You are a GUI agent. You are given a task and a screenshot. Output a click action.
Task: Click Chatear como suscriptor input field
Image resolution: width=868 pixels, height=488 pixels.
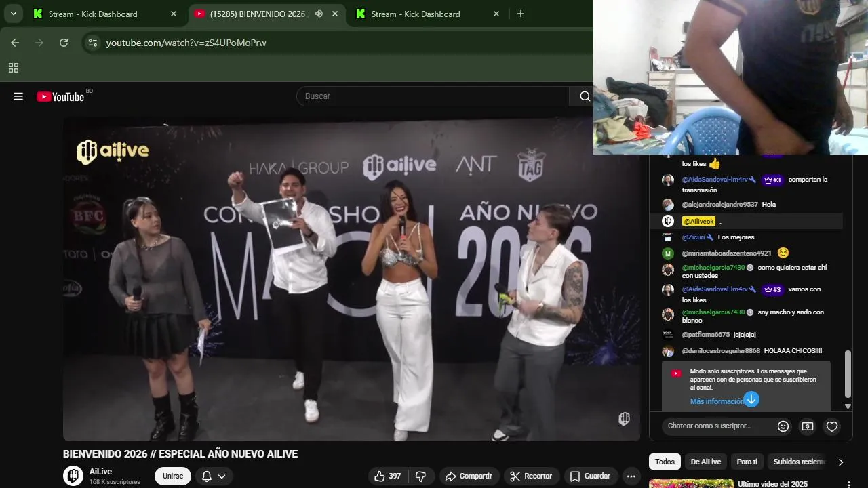[716, 426]
